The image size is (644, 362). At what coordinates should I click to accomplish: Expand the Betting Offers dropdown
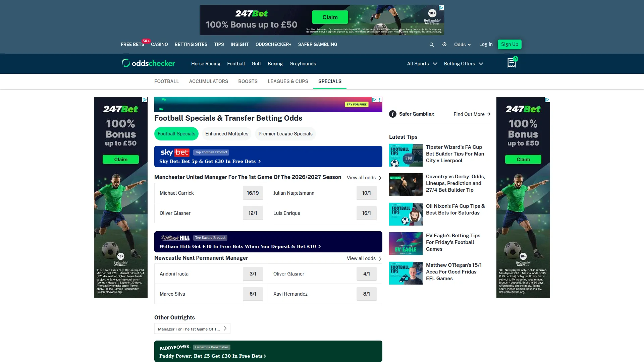[x=464, y=64]
